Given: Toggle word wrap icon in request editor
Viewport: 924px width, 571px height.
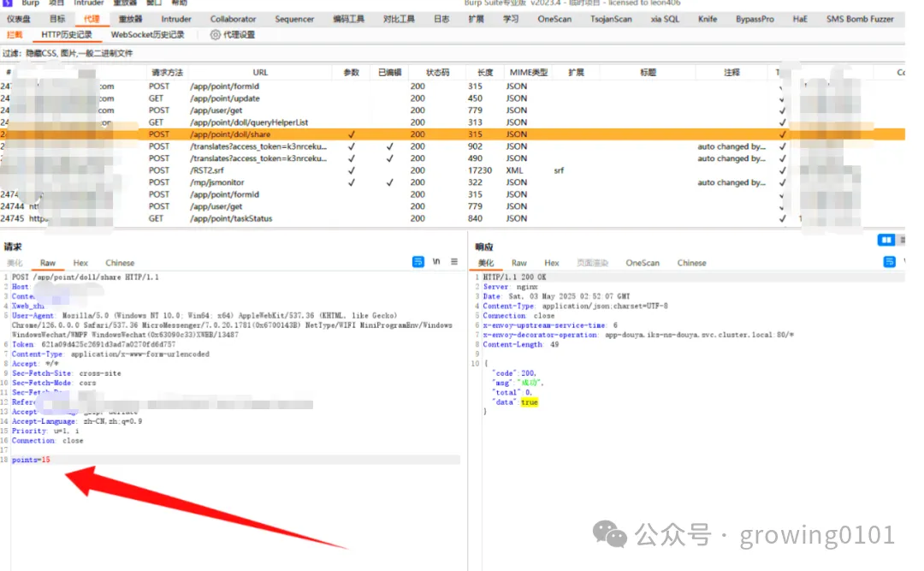Looking at the screenshot, I should point(418,262).
